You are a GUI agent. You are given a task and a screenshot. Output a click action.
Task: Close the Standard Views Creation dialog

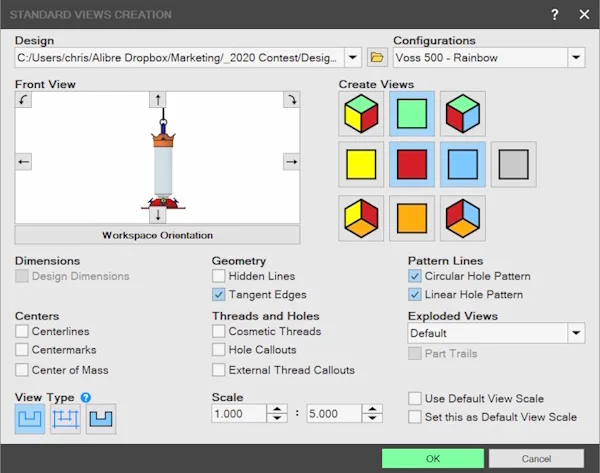584,15
